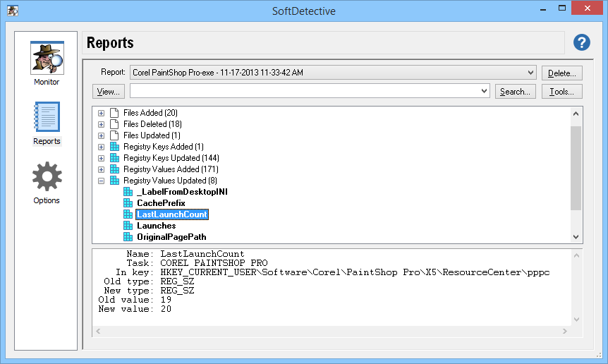
Task: Click the Delete... button
Action: (x=562, y=73)
